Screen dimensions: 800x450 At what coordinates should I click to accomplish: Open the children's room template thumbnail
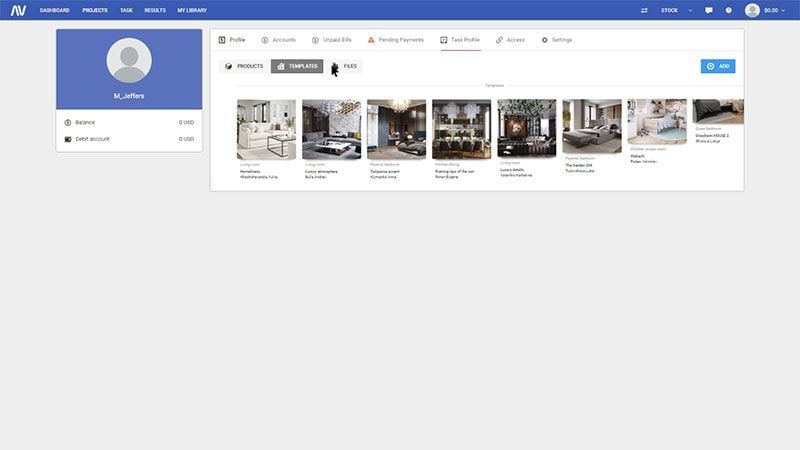pos(657,122)
